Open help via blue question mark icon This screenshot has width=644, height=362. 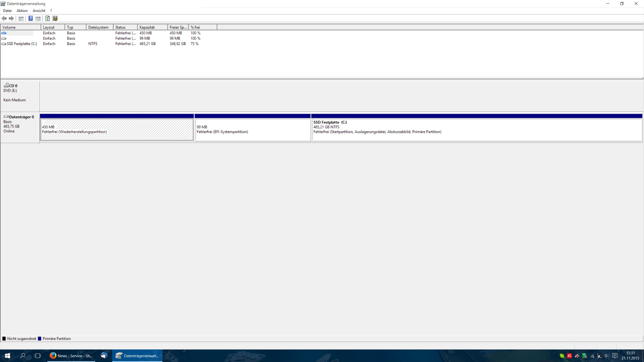tap(31, 18)
